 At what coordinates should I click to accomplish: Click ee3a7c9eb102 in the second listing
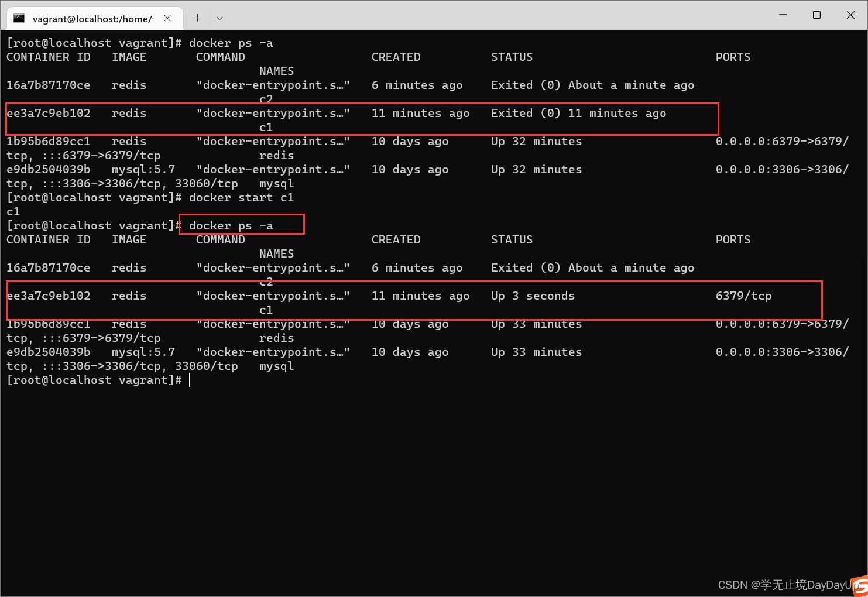49,296
